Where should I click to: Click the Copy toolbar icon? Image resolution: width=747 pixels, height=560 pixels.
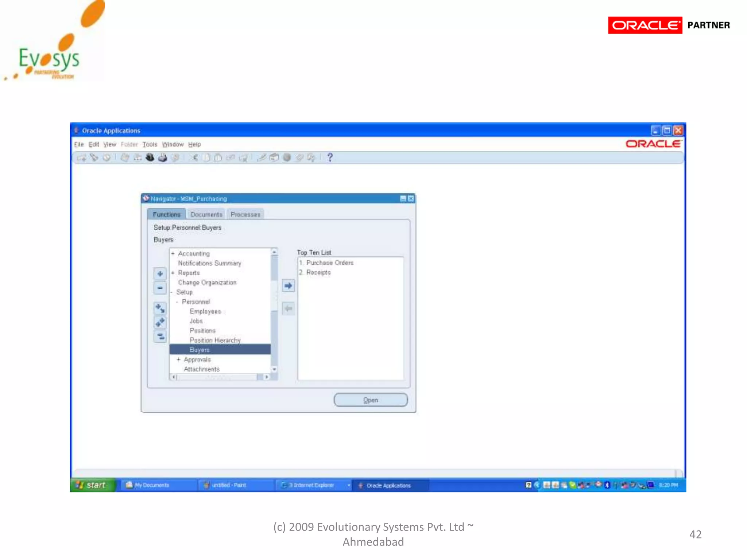coord(206,157)
